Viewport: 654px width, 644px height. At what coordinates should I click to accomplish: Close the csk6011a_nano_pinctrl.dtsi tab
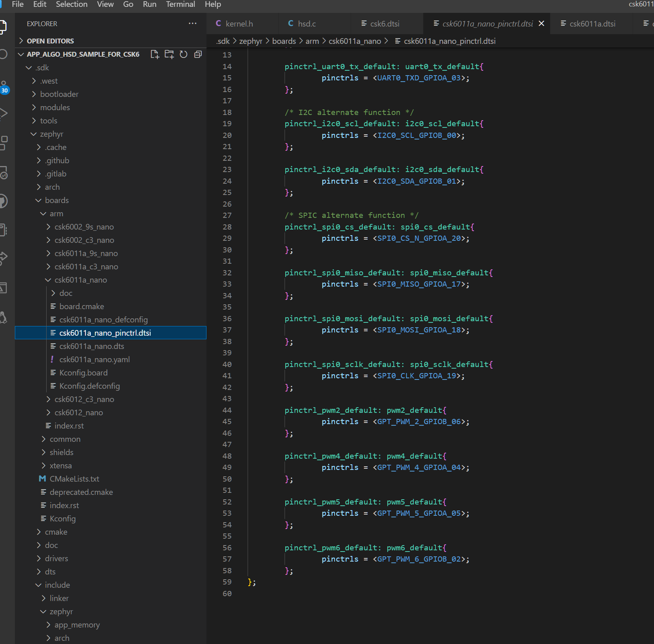point(541,23)
